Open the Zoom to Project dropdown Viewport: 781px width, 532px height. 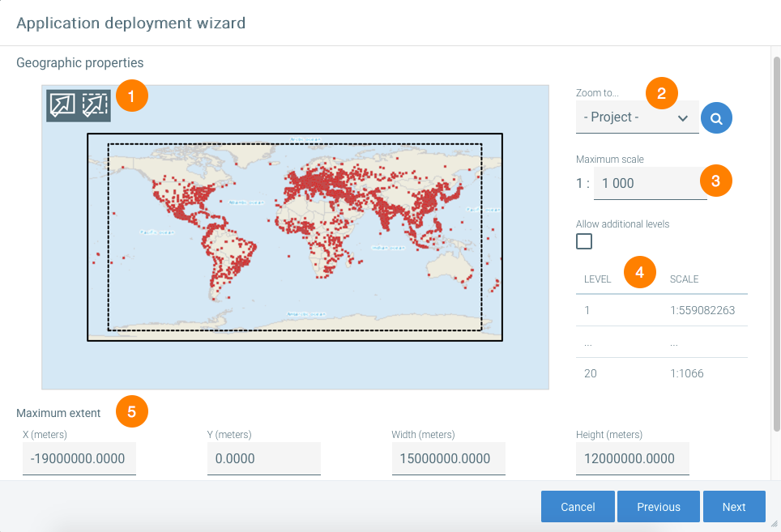pyautogui.click(x=637, y=117)
